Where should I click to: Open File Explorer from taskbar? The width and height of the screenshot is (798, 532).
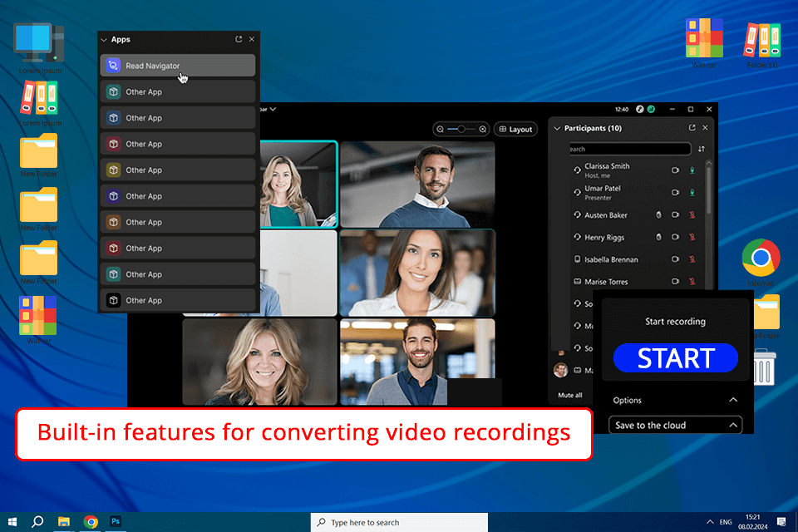coord(64,522)
